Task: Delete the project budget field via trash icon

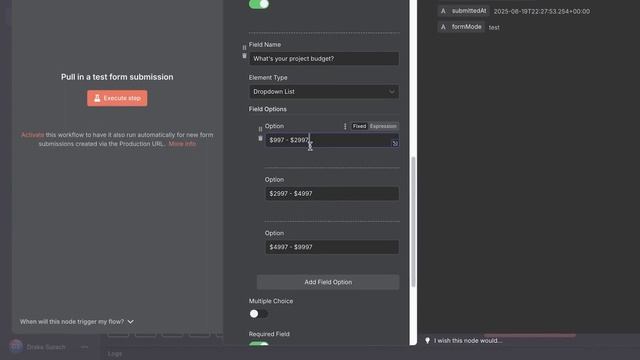Action: (x=244, y=56)
